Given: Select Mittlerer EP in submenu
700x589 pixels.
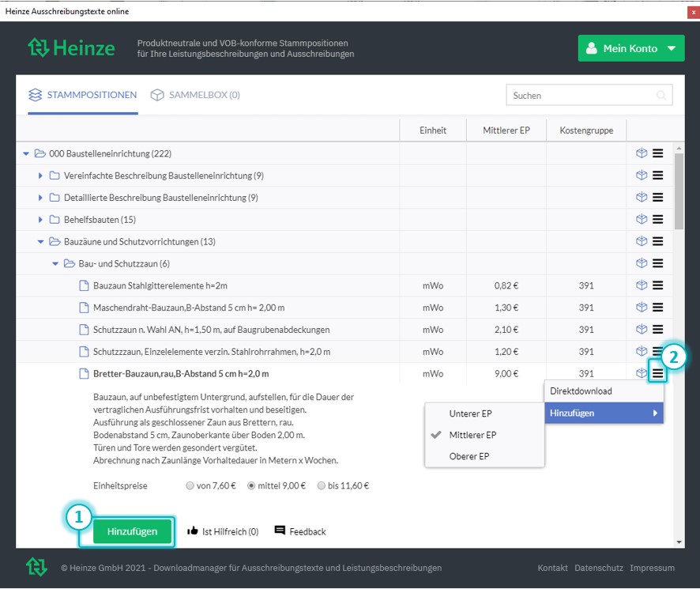Looking at the screenshot, I should (484, 435).
